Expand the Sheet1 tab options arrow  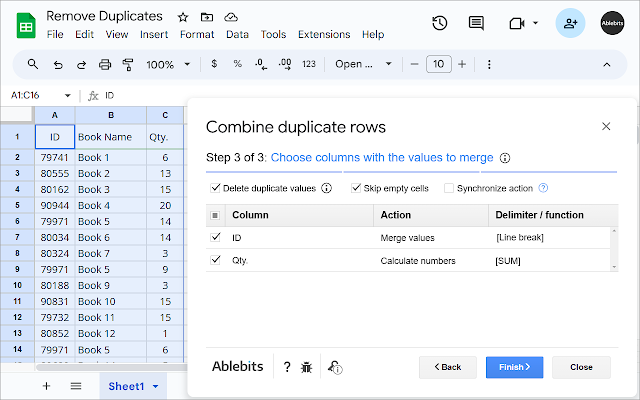(x=155, y=386)
